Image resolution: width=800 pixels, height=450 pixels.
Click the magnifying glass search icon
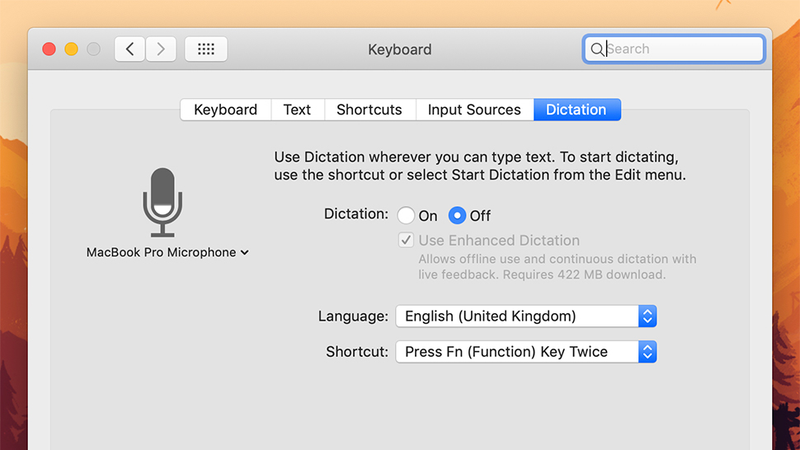pyautogui.click(x=596, y=49)
